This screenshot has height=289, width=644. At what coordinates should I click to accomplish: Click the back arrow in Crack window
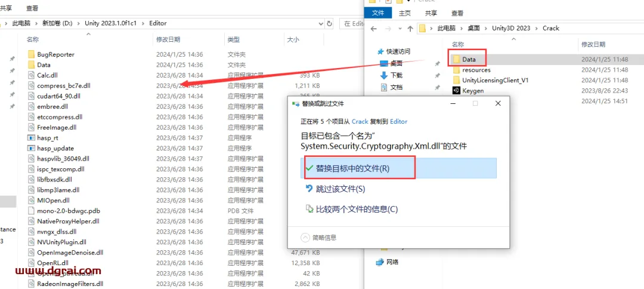tap(373, 29)
